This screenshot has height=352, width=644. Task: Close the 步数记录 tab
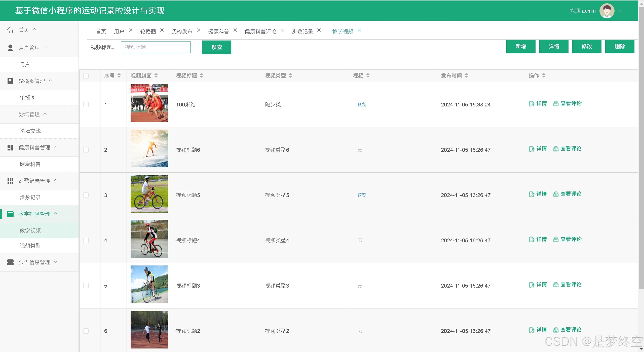pos(319,30)
